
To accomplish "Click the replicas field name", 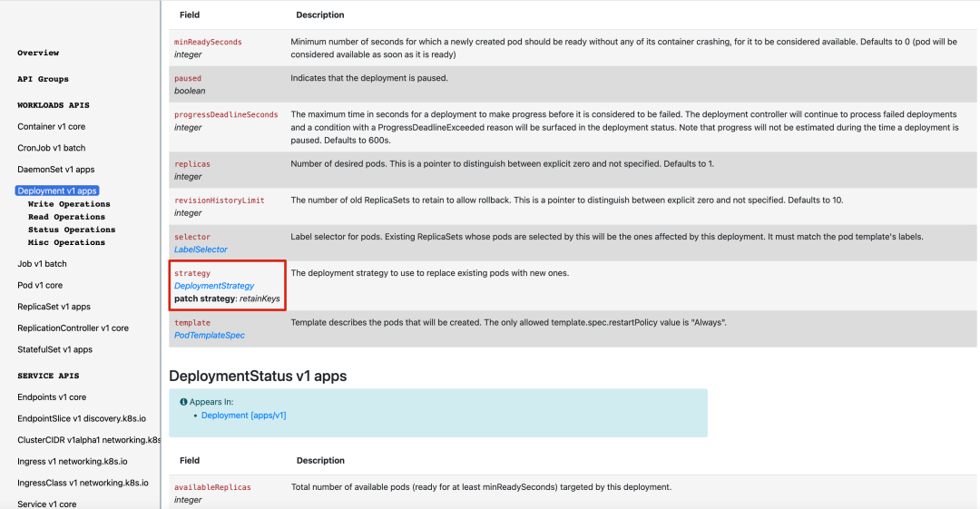I will coord(192,164).
